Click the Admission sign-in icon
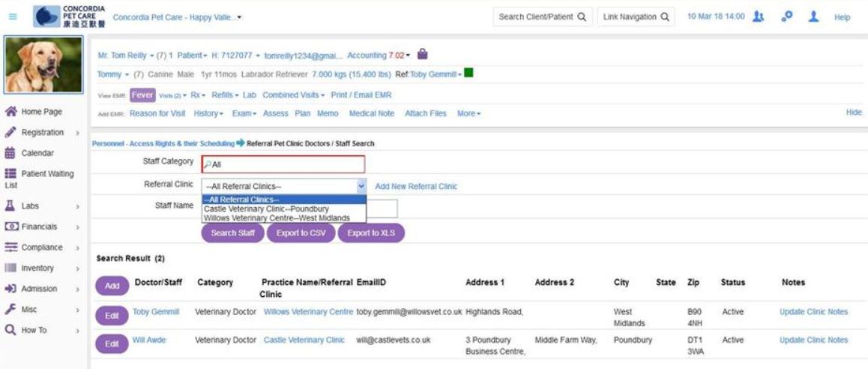 [x=10, y=289]
